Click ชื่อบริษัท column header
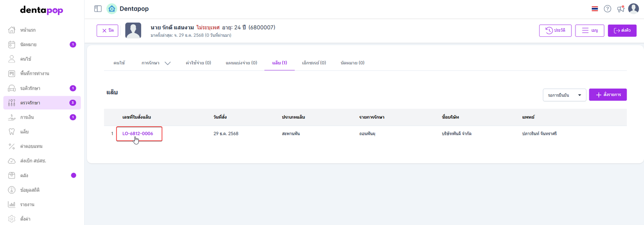Screen dimensions: 644x225 tap(450, 117)
